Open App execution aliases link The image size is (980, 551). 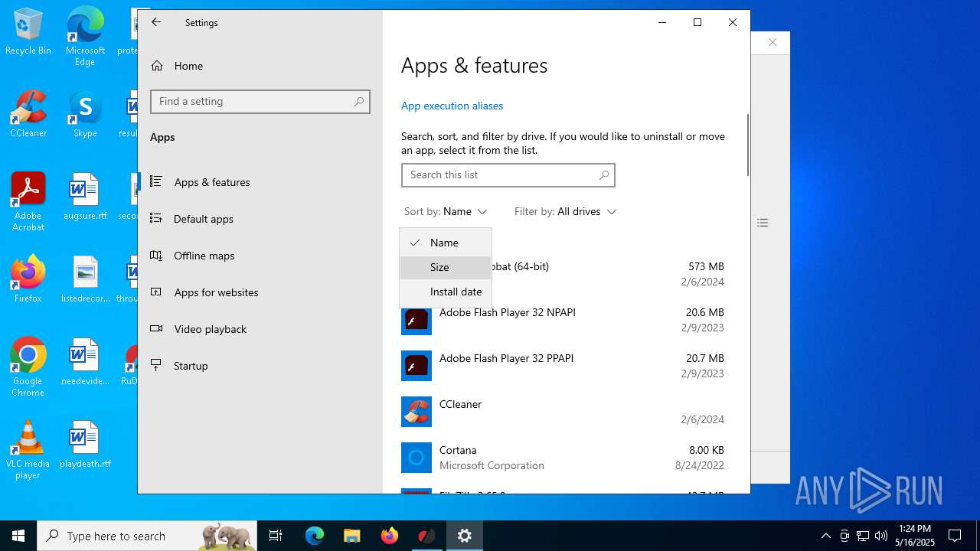click(452, 106)
